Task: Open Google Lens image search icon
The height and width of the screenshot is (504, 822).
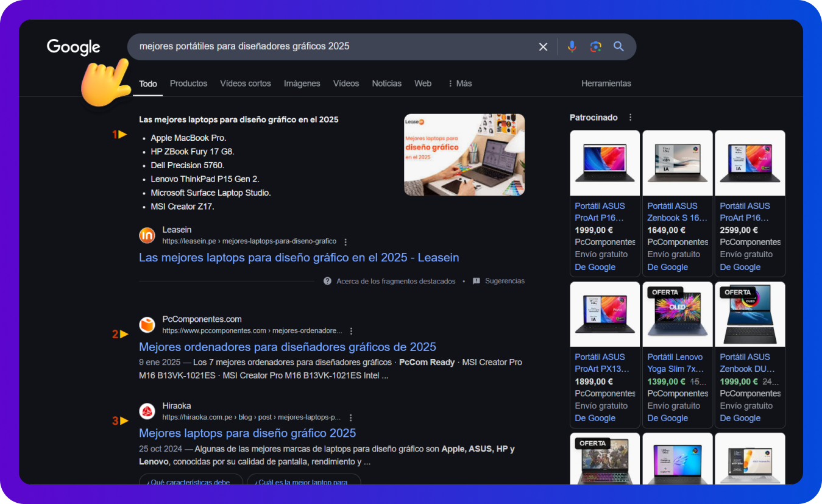Action: [595, 47]
